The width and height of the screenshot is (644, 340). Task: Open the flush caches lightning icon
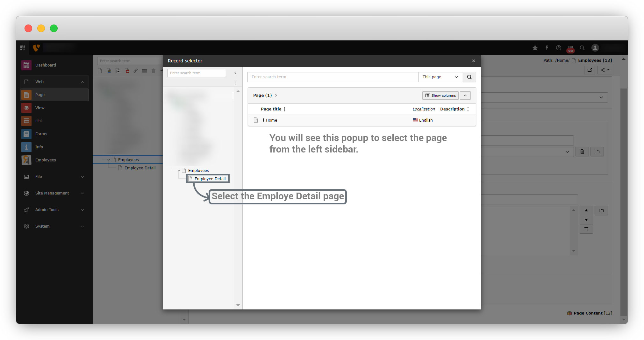[x=547, y=48]
